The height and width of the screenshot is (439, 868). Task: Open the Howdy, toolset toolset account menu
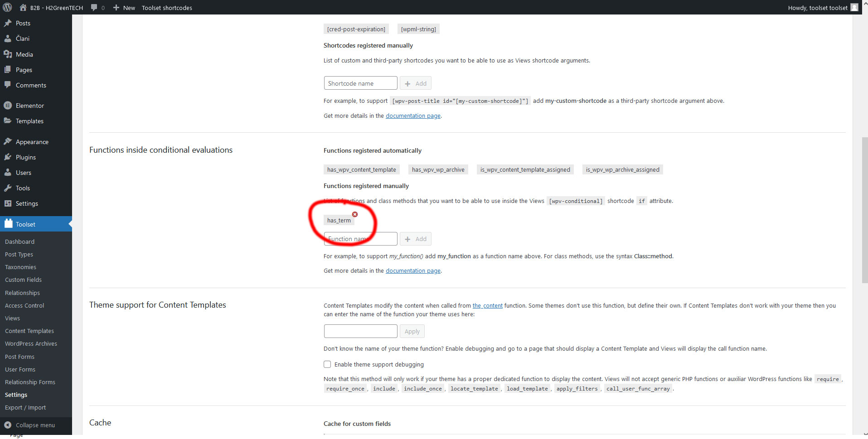[823, 8]
